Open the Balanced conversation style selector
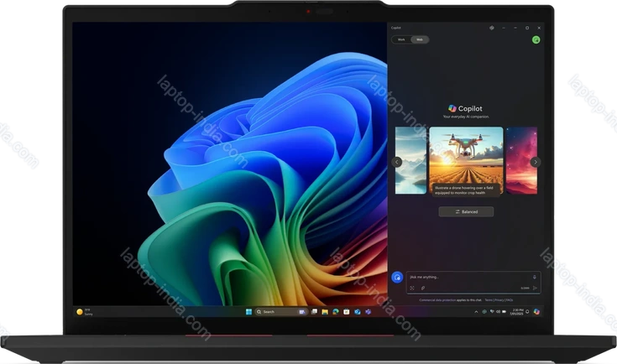Image resolution: width=617 pixels, height=364 pixels. [x=466, y=212]
